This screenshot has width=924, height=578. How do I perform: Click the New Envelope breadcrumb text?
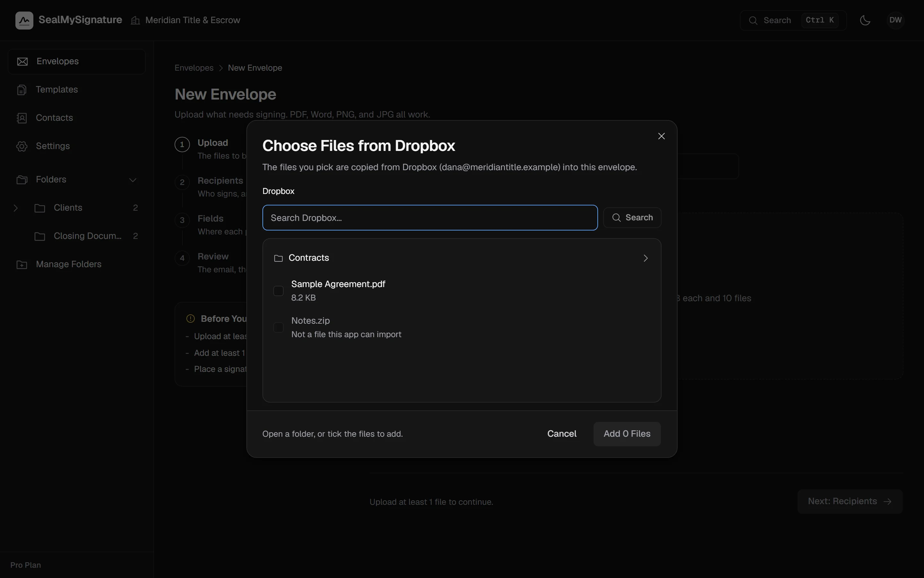pos(255,68)
